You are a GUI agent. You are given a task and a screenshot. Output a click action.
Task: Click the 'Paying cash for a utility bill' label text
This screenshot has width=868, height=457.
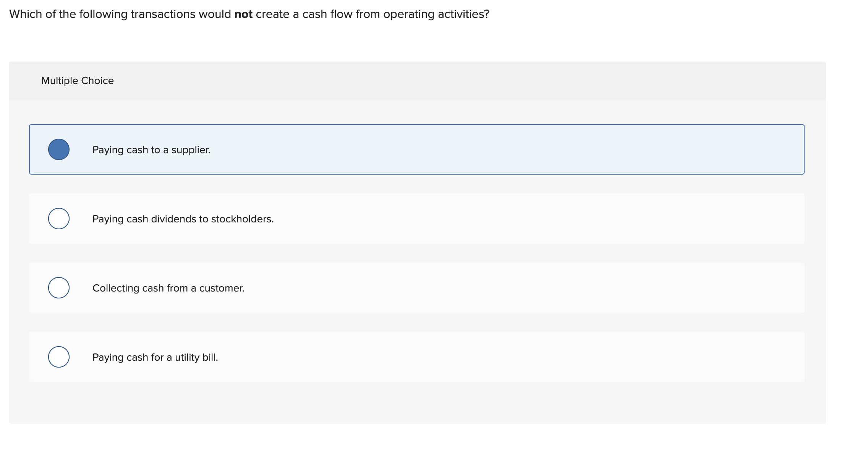[155, 357]
